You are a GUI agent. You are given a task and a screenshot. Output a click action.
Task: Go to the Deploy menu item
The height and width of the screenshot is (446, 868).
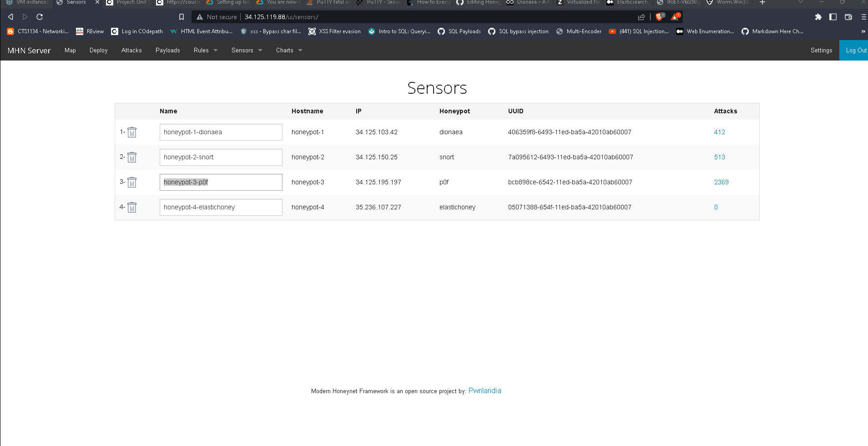(98, 50)
